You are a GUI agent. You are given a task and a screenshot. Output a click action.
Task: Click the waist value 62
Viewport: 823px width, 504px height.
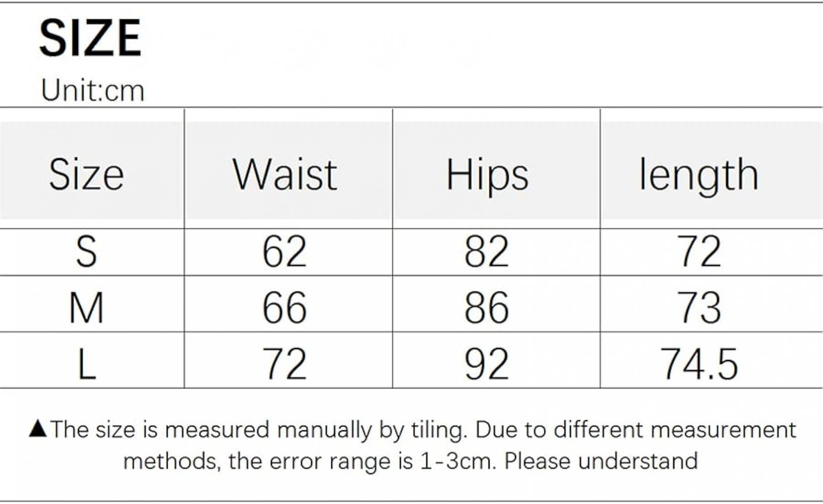(x=284, y=252)
